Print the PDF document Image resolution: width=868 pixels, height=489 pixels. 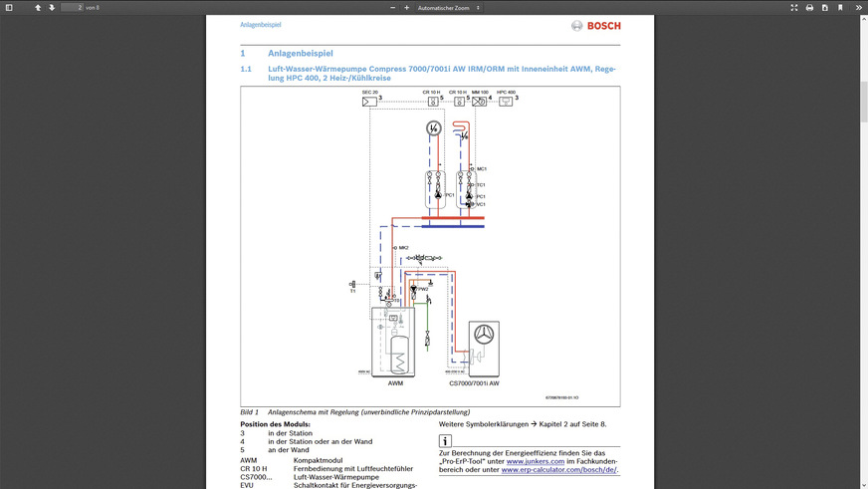click(x=809, y=7)
